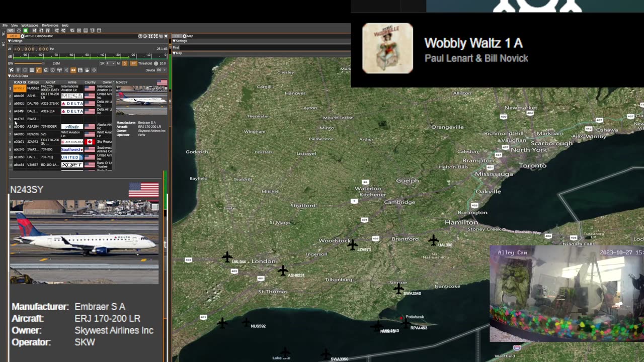The height and width of the screenshot is (362, 644).
Task: Select row with ICAO abdc96
Action: [x=60, y=96]
